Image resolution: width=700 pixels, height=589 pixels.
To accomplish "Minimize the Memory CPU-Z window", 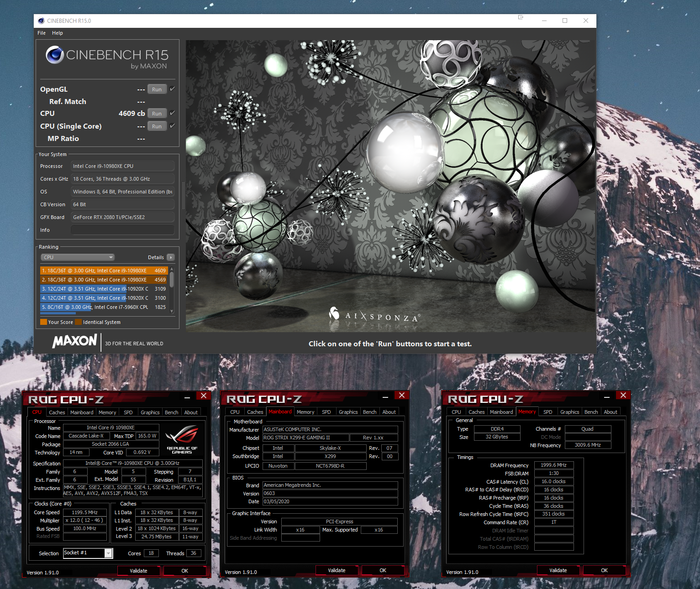I will [x=607, y=397].
